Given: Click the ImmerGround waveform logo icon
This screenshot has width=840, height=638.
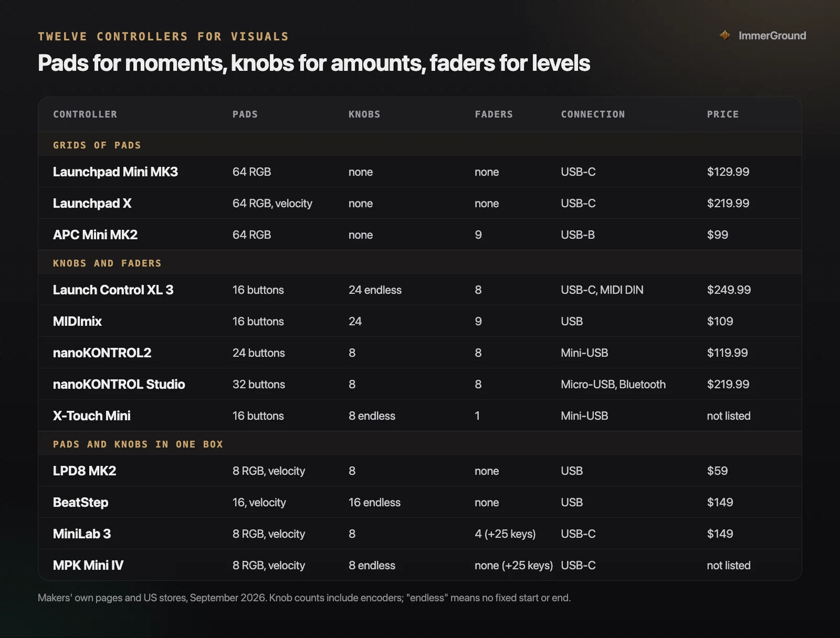Looking at the screenshot, I should pos(725,35).
